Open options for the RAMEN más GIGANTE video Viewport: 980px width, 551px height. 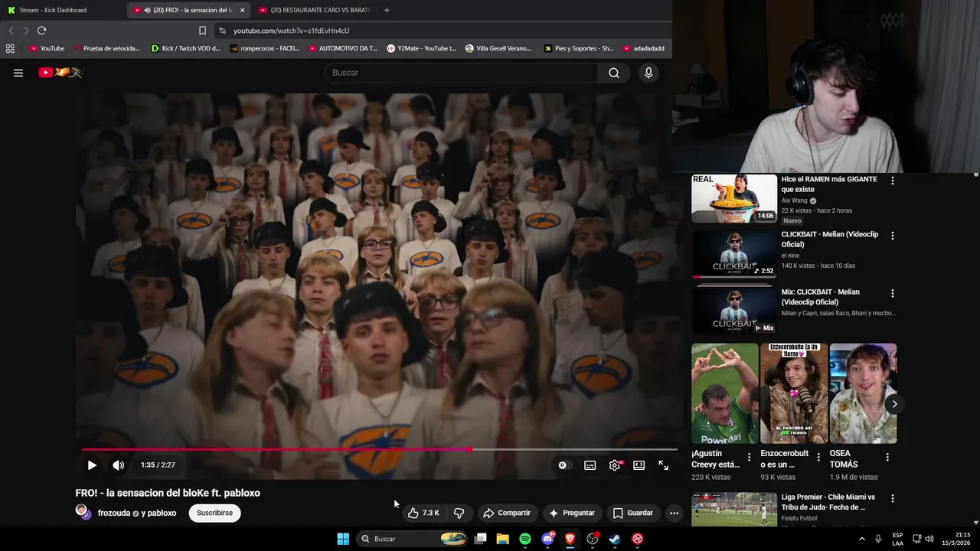tap(892, 181)
